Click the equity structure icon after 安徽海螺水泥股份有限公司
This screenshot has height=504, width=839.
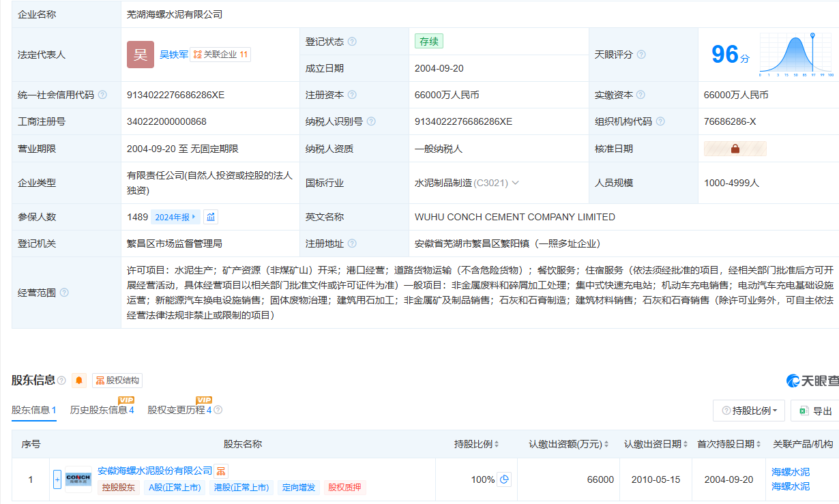click(221, 471)
